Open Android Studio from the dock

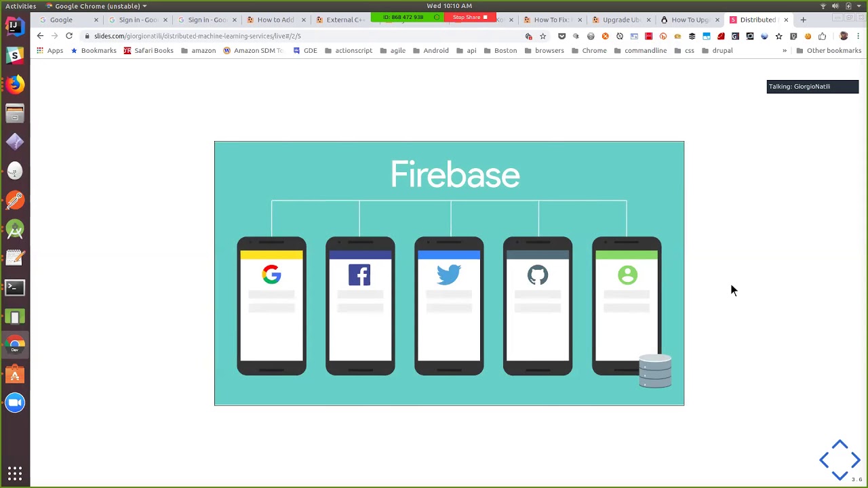[14, 229]
